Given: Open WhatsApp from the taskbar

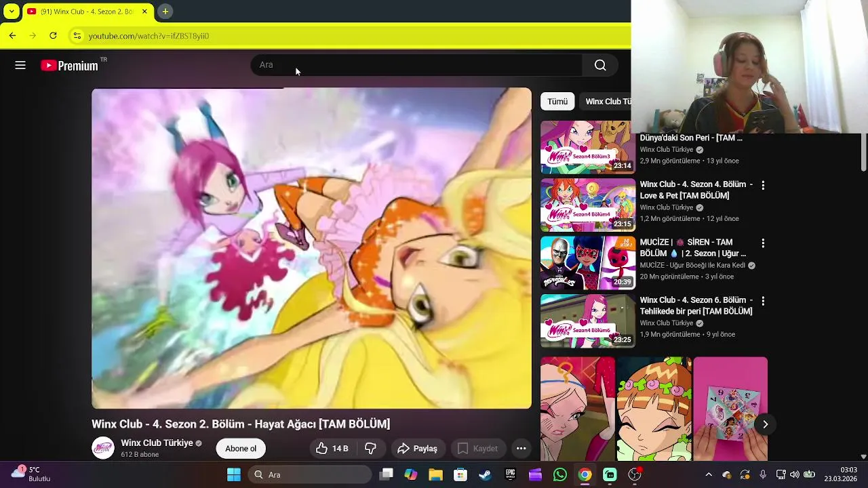Looking at the screenshot, I should click(559, 475).
